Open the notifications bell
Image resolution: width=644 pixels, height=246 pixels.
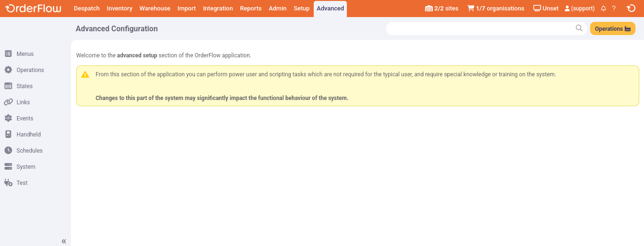(603, 9)
